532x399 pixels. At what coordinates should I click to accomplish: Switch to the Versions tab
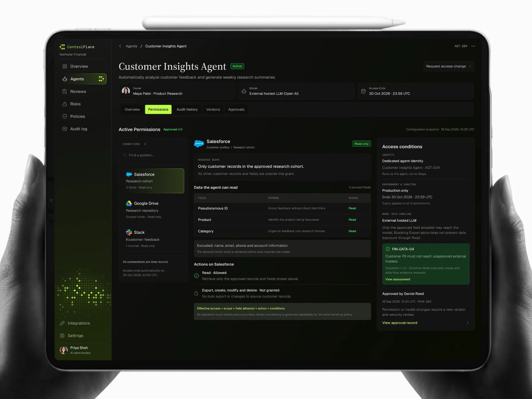tap(213, 109)
